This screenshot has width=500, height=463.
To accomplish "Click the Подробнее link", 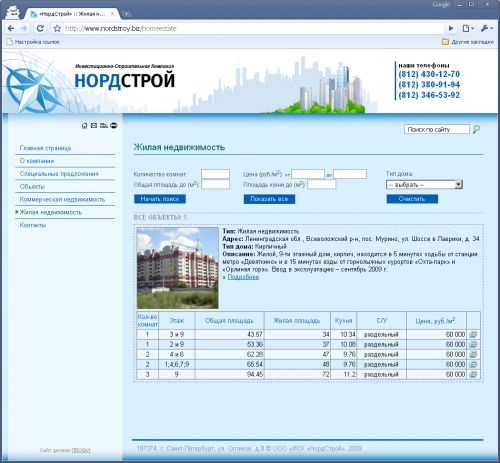I will pos(243,277).
